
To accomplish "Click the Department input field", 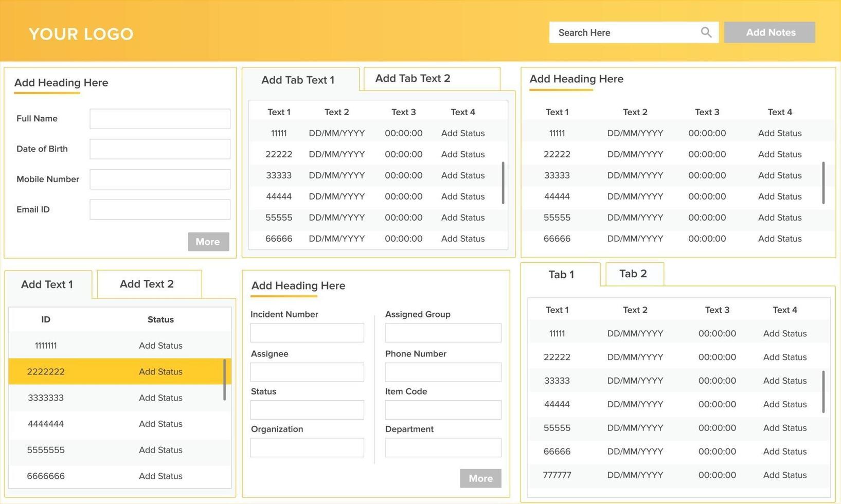I will click(x=443, y=447).
